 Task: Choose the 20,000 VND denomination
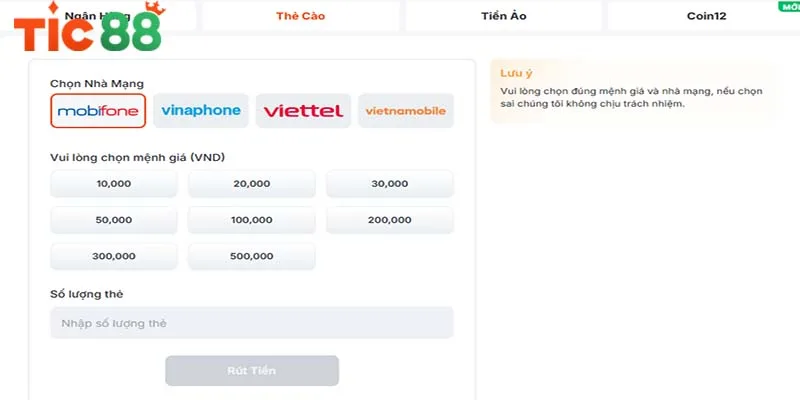click(x=252, y=184)
